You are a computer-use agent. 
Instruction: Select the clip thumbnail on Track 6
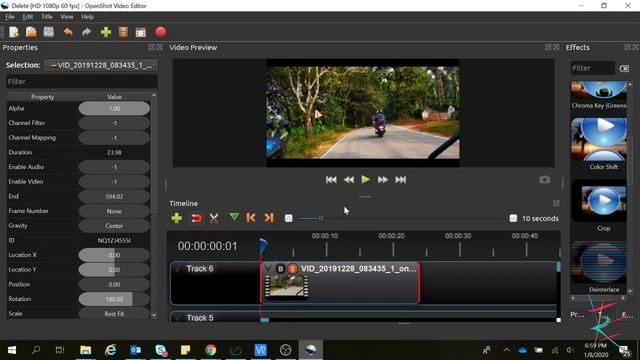click(x=287, y=287)
